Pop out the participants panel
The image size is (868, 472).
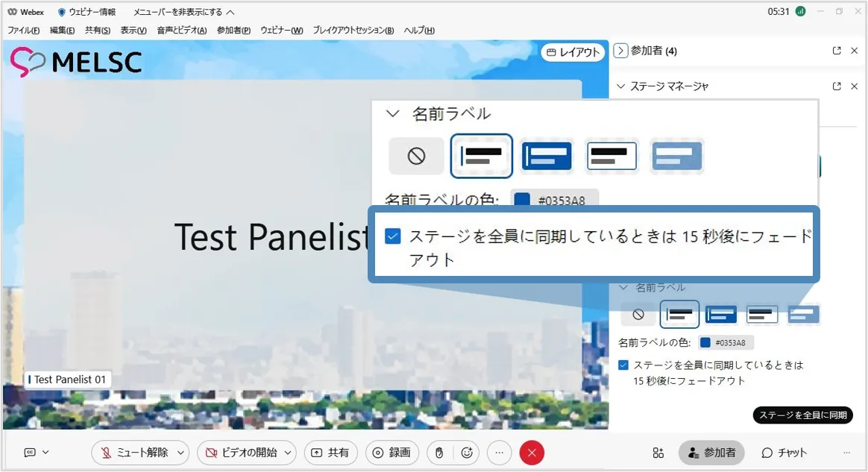(x=837, y=51)
